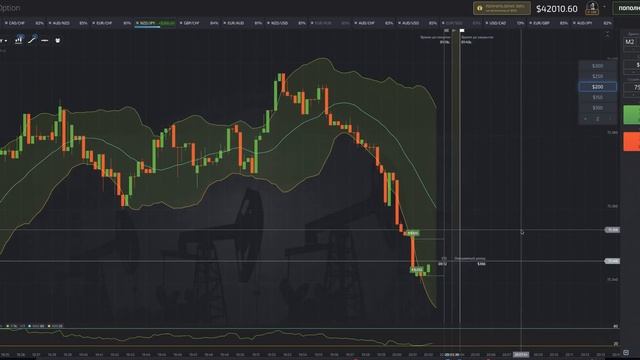Click the trade amount input field
Screen dimensions: 640x360
(632, 65)
